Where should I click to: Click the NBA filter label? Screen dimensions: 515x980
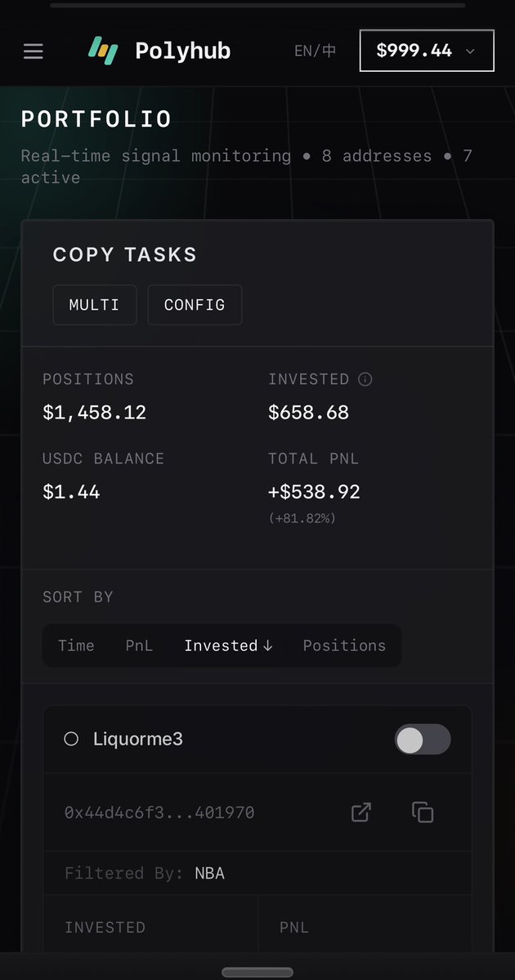pos(209,873)
